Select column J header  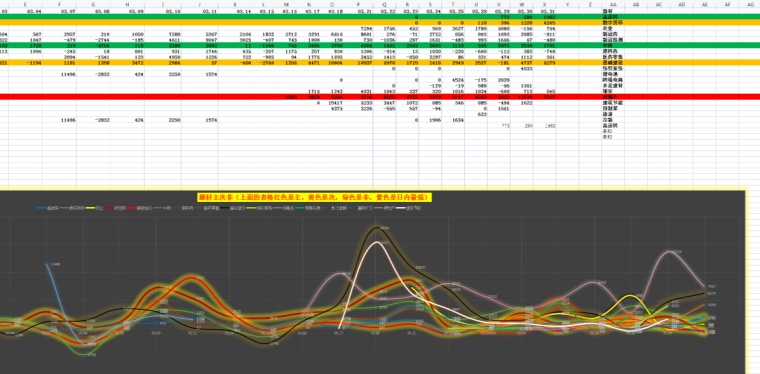[x=200, y=4]
